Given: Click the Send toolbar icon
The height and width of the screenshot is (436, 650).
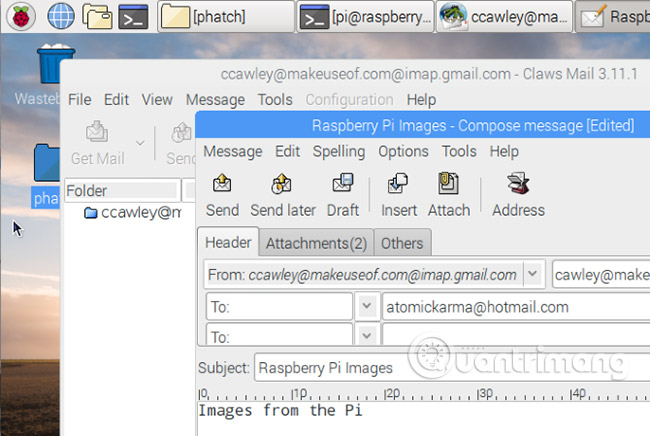Looking at the screenshot, I should tap(222, 195).
